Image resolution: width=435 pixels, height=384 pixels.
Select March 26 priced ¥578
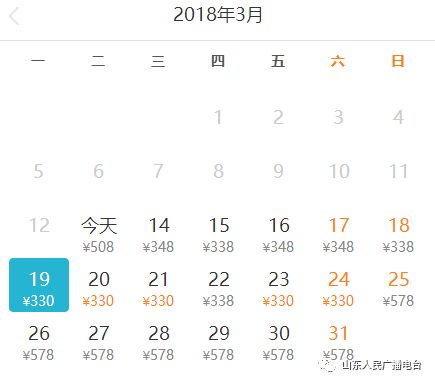39,342
